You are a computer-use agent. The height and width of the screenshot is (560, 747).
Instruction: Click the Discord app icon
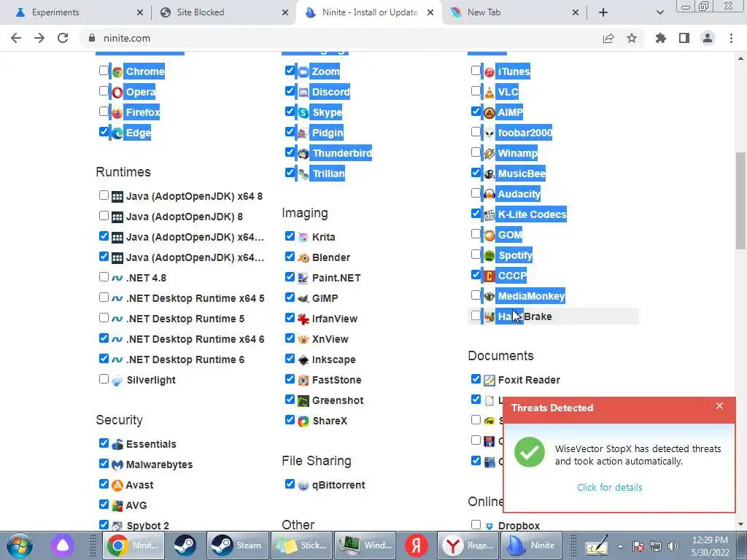point(303,93)
